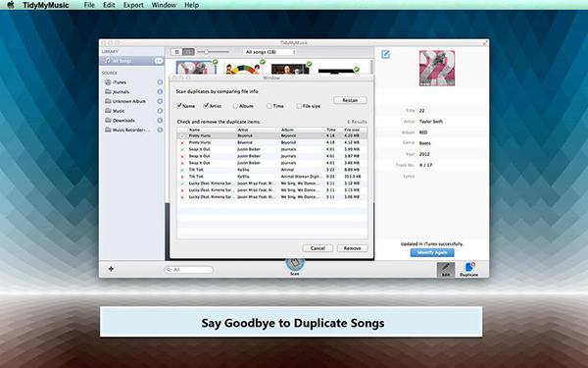Open the Export menu
Image resolution: width=588 pixels, height=368 pixels.
(x=133, y=5)
